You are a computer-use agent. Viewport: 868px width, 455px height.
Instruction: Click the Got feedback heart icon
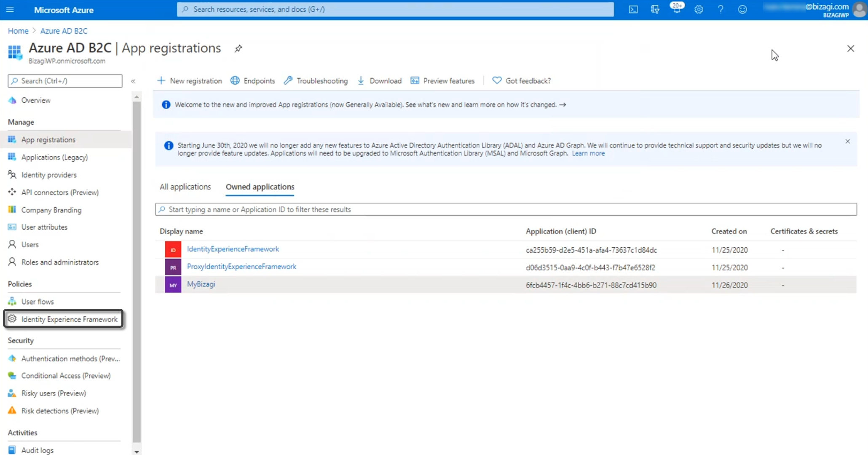pos(497,80)
